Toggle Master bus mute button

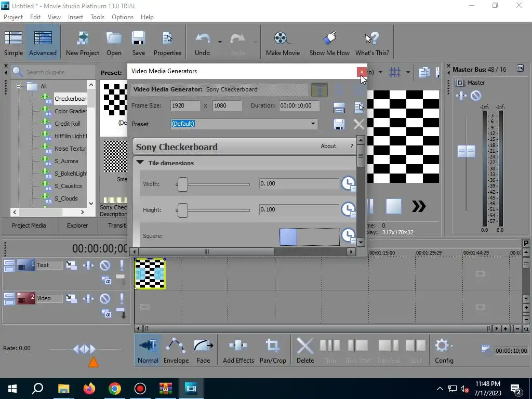[476, 96]
